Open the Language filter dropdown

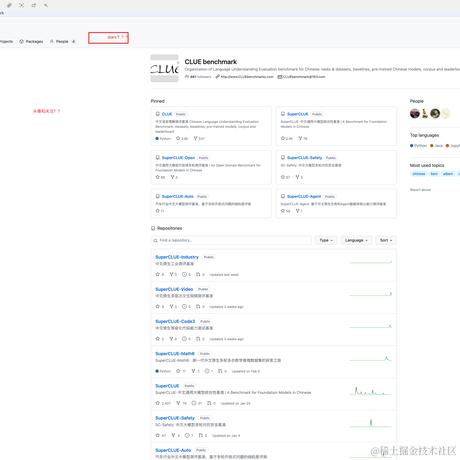click(x=356, y=240)
